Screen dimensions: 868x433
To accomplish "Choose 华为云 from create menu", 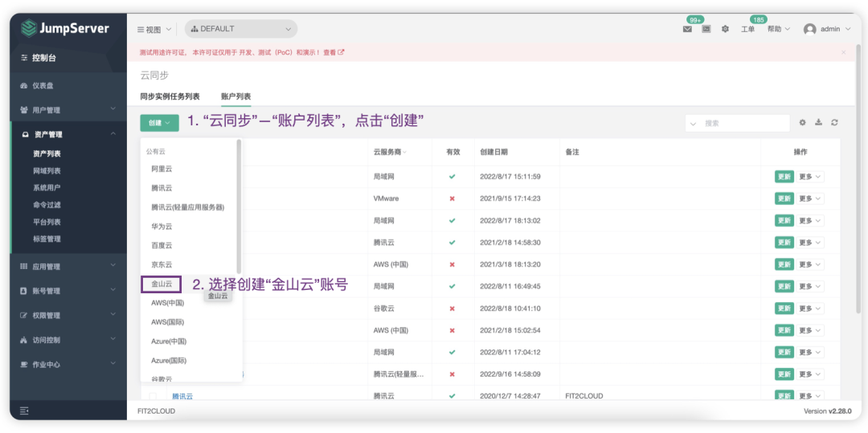I will tap(162, 227).
